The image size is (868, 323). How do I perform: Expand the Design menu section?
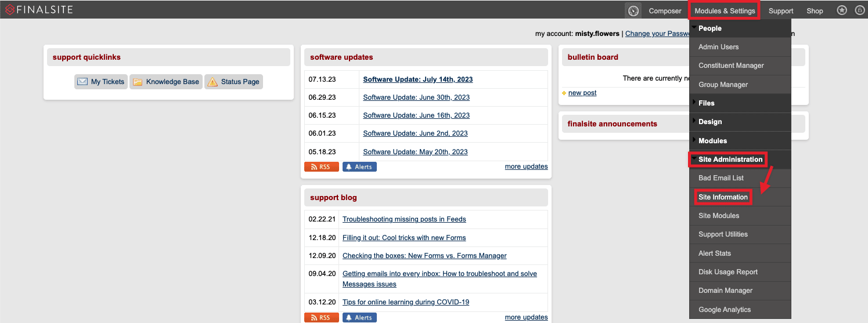740,122
